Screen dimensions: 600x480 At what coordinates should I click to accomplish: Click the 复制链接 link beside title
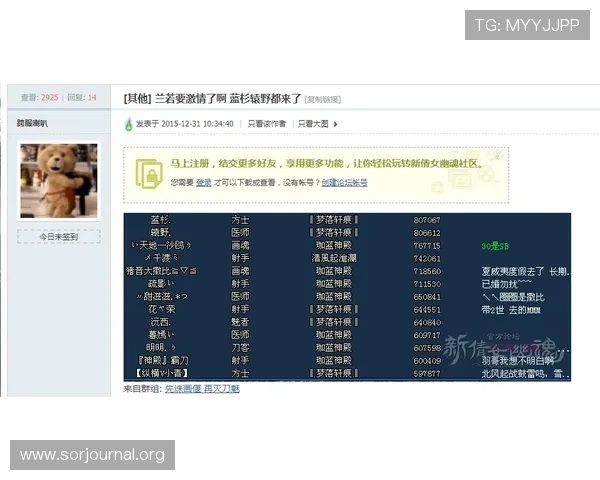[323, 100]
